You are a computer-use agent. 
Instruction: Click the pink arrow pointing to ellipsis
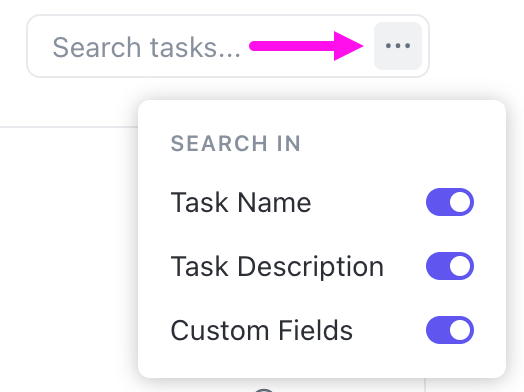click(306, 46)
